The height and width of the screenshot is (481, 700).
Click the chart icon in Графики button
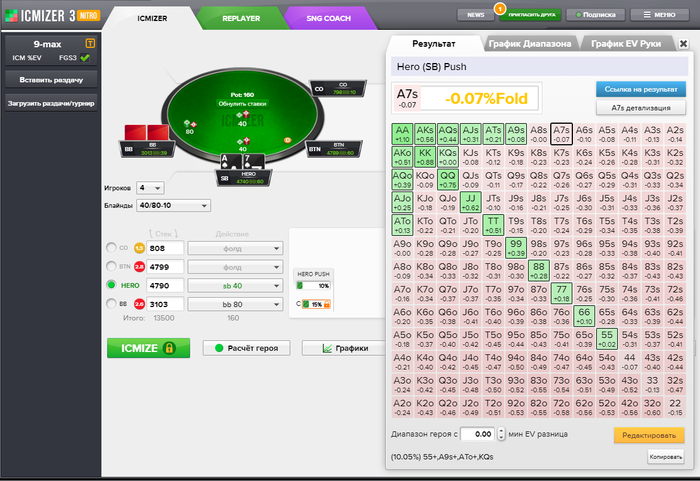327,348
